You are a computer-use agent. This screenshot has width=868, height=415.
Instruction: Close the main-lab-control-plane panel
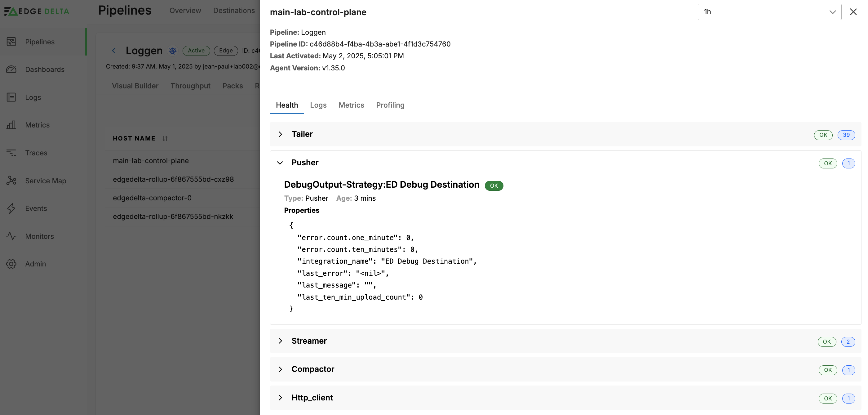click(853, 12)
